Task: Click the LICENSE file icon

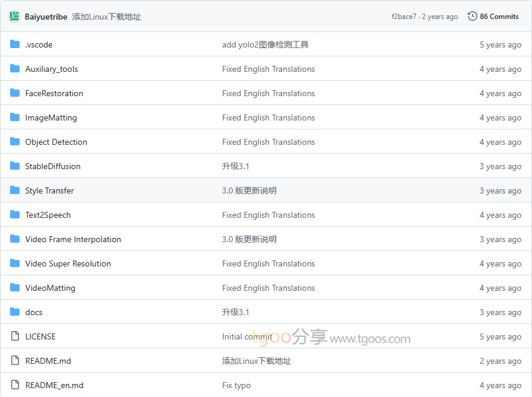Action: 15,336
